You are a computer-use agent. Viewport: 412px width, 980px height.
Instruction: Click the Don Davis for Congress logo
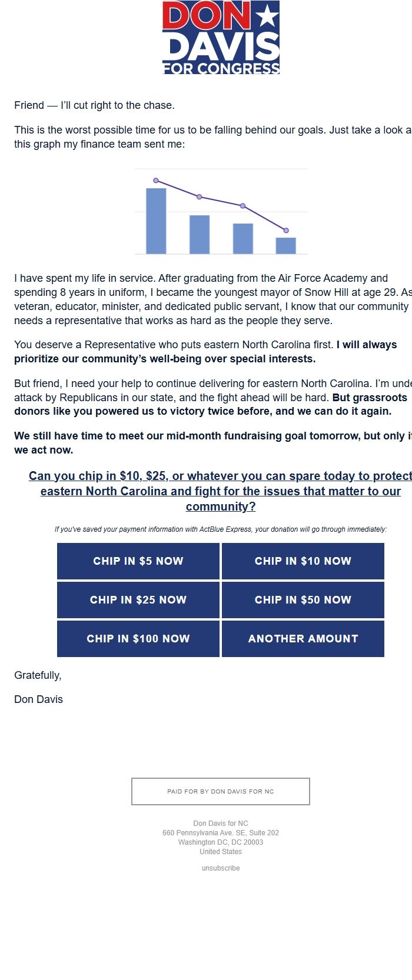click(221, 38)
